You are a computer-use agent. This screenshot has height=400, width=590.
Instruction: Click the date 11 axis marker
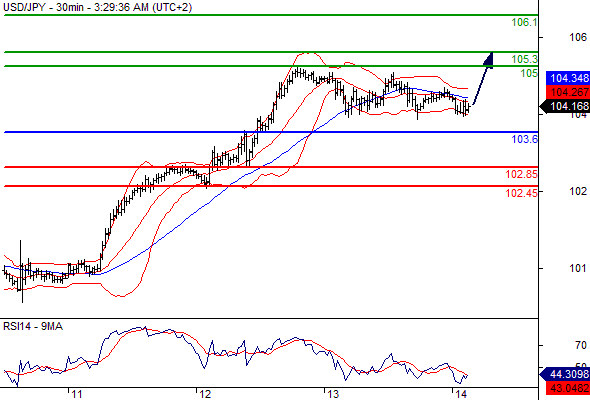click(x=77, y=394)
